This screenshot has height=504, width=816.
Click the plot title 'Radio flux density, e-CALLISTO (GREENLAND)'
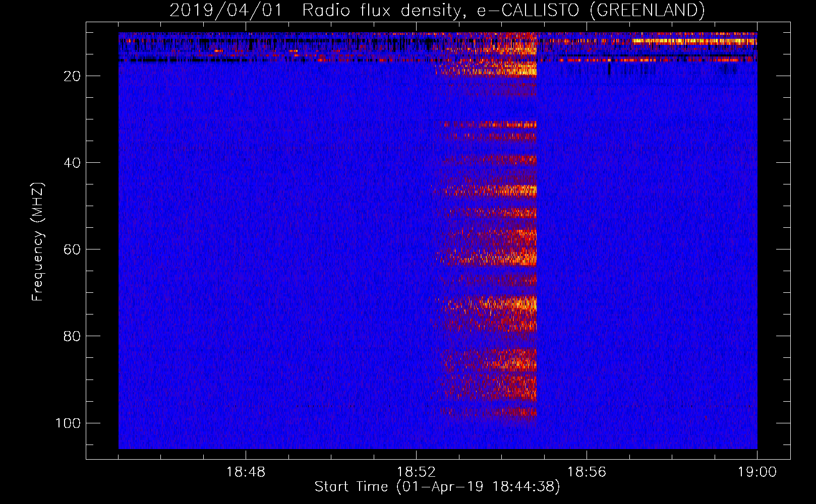click(503, 10)
